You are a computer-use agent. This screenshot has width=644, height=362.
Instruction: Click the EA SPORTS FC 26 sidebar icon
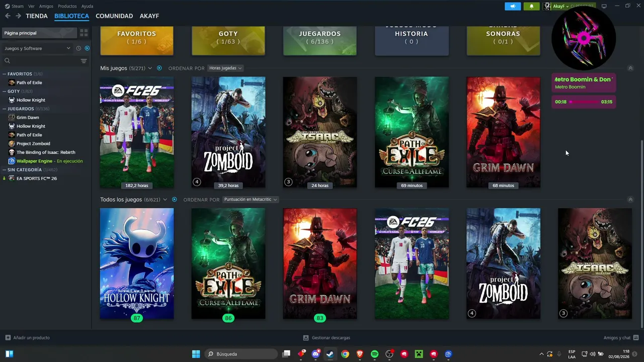12,178
